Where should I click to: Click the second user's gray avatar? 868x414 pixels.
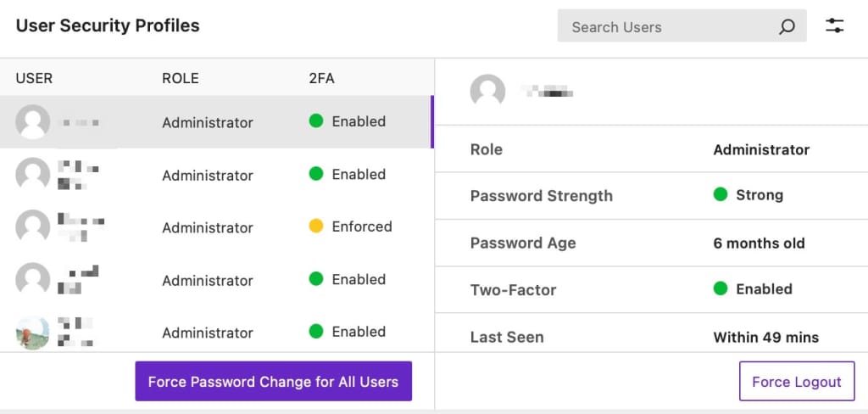pos(33,174)
